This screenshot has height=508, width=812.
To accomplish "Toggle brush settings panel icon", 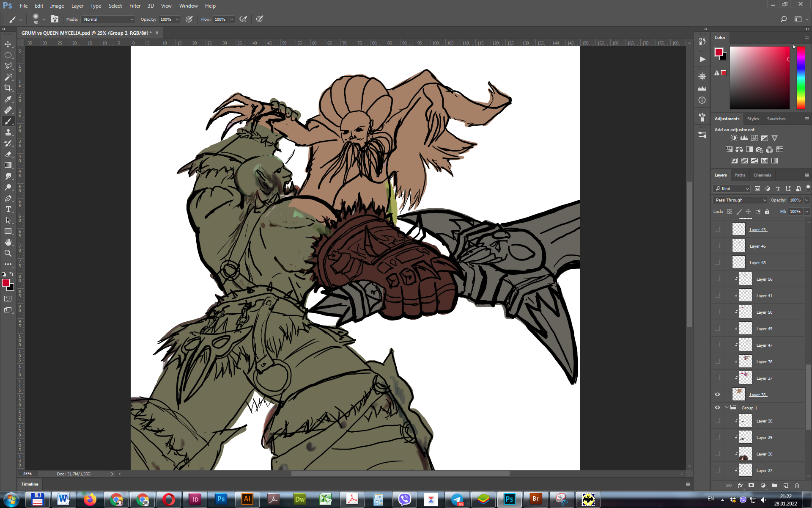I will click(55, 19).
